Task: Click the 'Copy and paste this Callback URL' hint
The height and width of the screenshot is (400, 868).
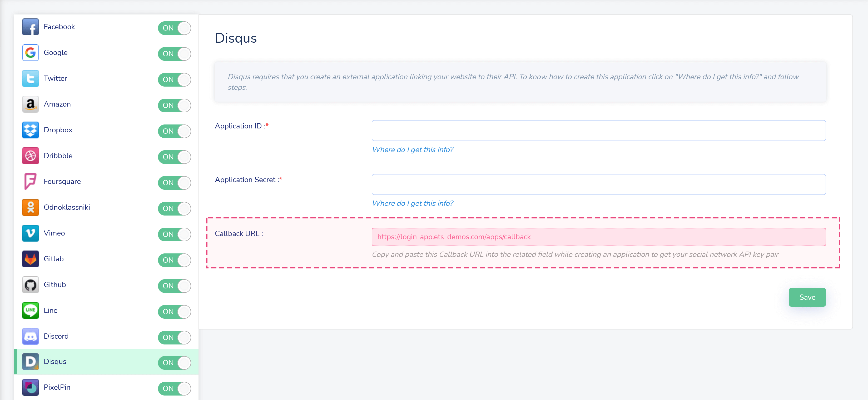Action: [575, 254]
